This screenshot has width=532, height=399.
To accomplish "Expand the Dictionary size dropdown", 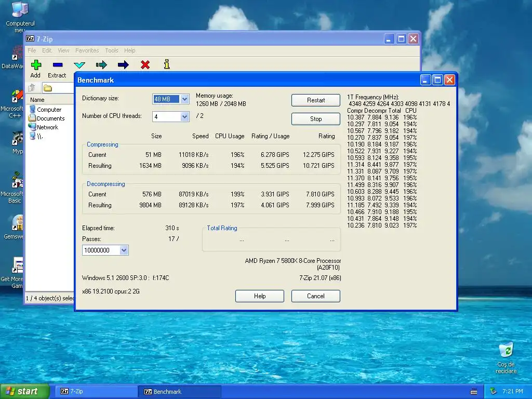I will [184, 99].
